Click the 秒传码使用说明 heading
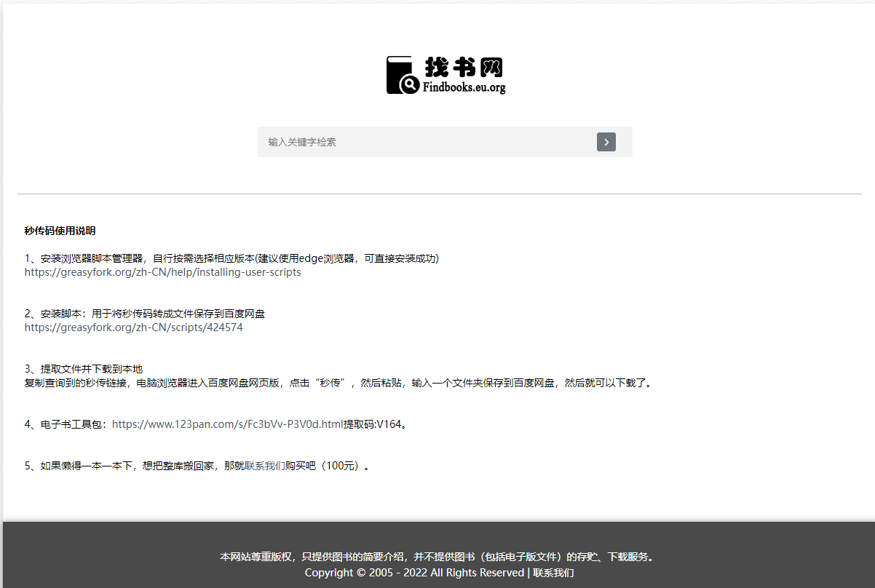Viewport: 875px width, 588px height. [60, 231]
